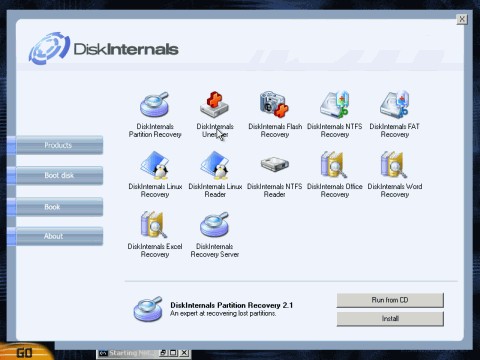Pick the DiskInternals FAT Recovery icon
Screen dimensions: 480x360
(394, 104)
